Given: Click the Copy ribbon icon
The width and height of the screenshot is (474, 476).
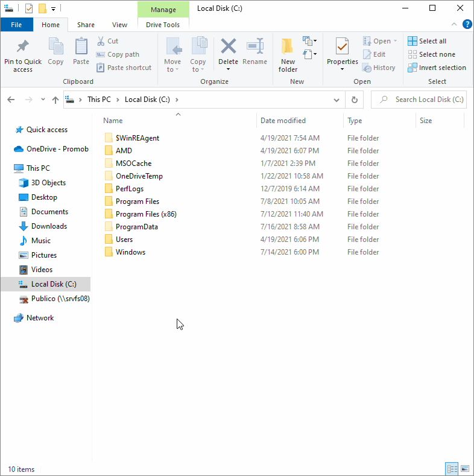Looking at the screenshot, I should (x=55, y=46).
